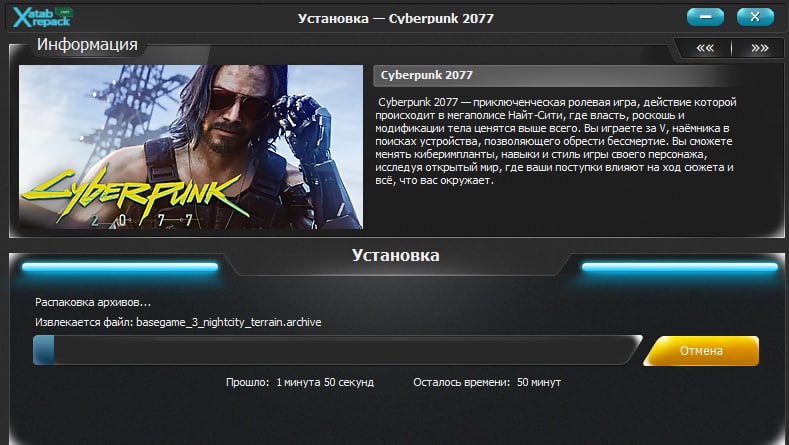Click the right glowing blue bar
Viewport: 789px width, 445px height.
click(x=680, y=267)
